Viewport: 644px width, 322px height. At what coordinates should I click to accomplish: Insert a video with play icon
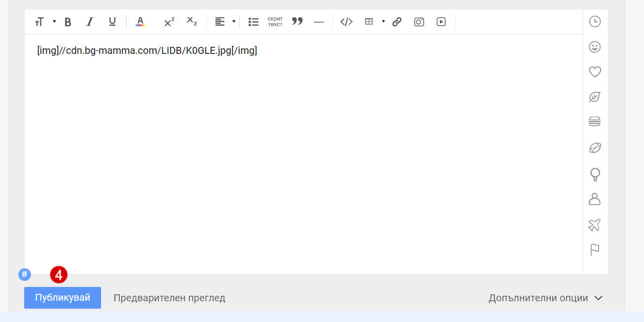click(441, 22)
